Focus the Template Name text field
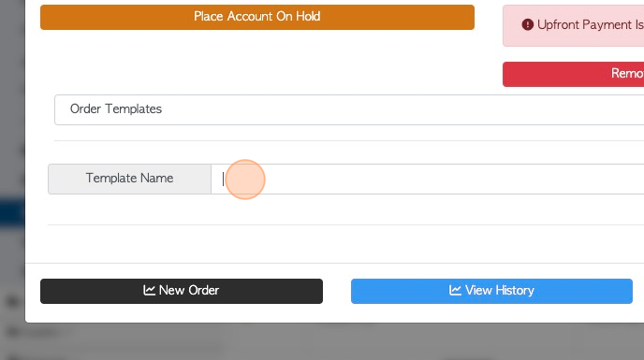 [x=428, y=179]
